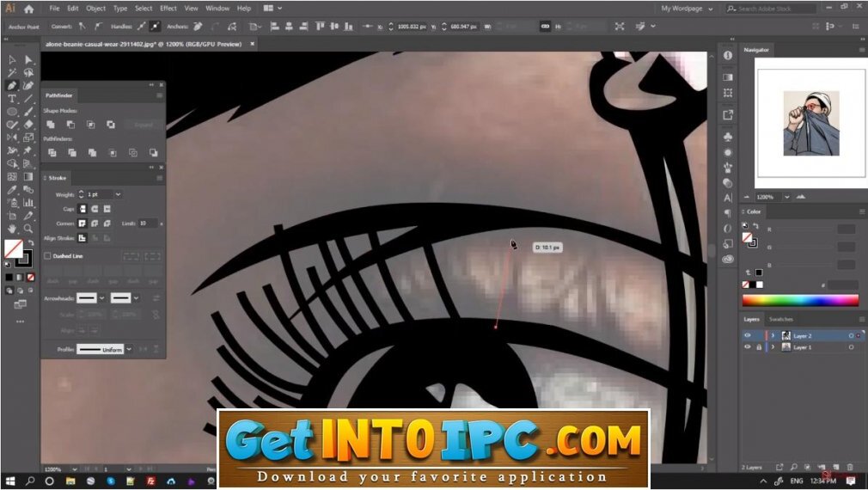Open the Character panel icon
This screenshot has width=868, height=490.
pos(728,198)
